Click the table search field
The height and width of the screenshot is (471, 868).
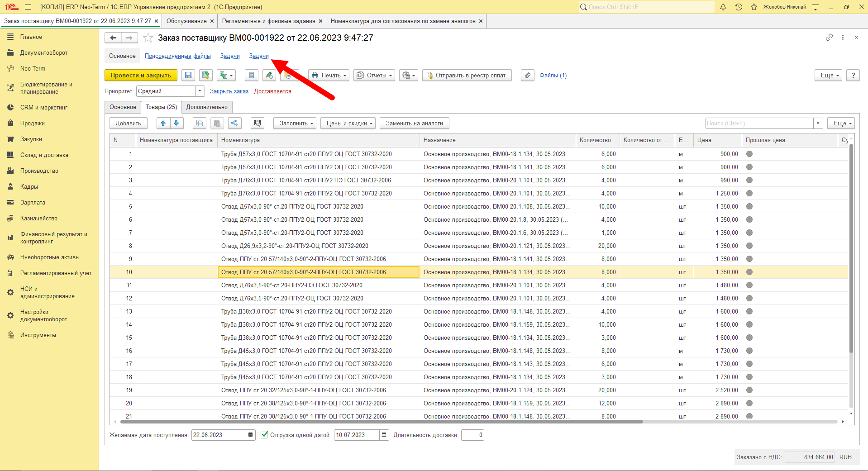(x=759, y=123)
